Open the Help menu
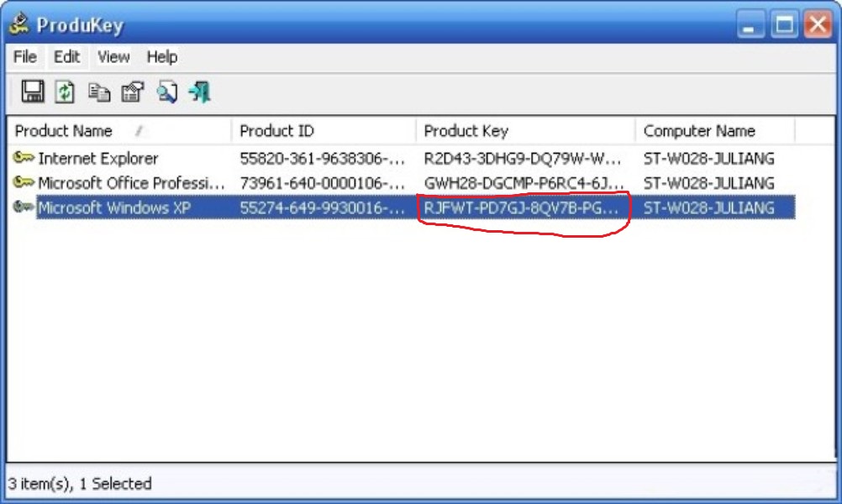The height and width of the screenshot is (504, 842). tap(161, 56)
